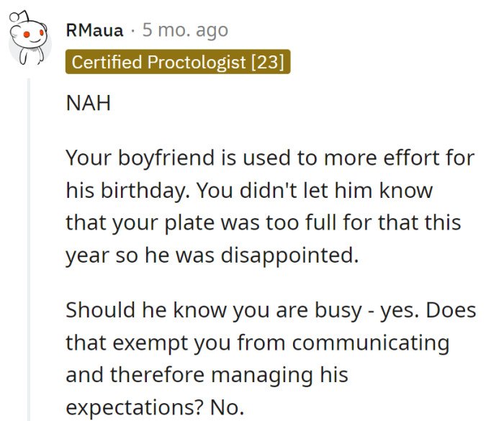
Task: Click the line starting "his birthday"
Action: pyautogui.click(x=249, y=190)
